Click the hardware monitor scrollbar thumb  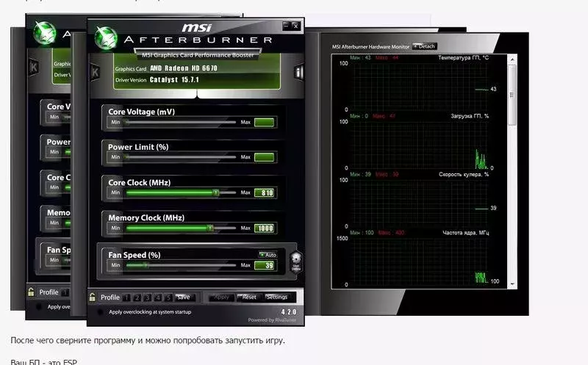512,95
